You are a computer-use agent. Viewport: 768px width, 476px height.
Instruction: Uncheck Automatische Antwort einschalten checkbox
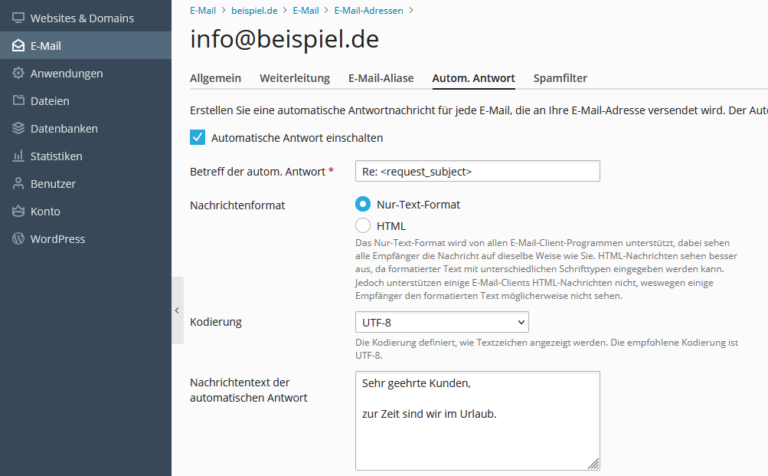197,138
